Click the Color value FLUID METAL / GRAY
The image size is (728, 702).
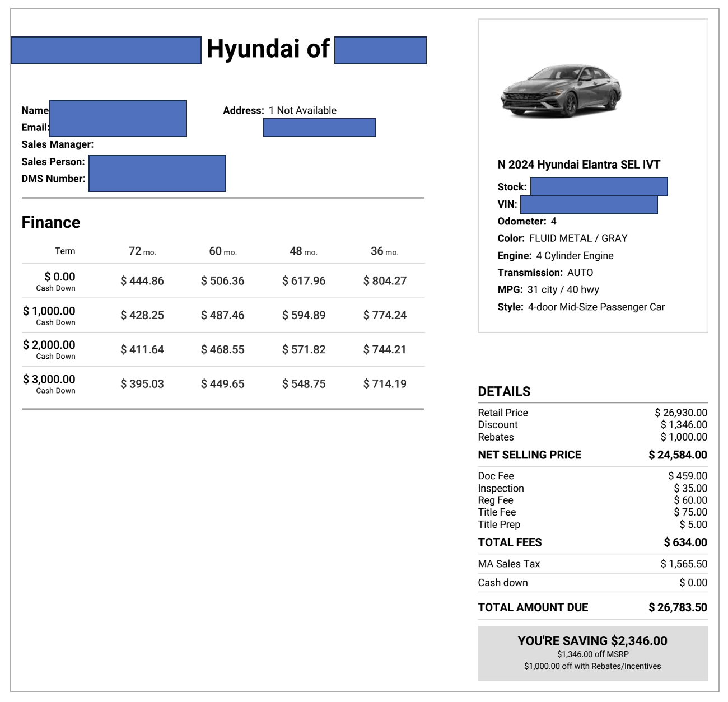tap(578, 238)
